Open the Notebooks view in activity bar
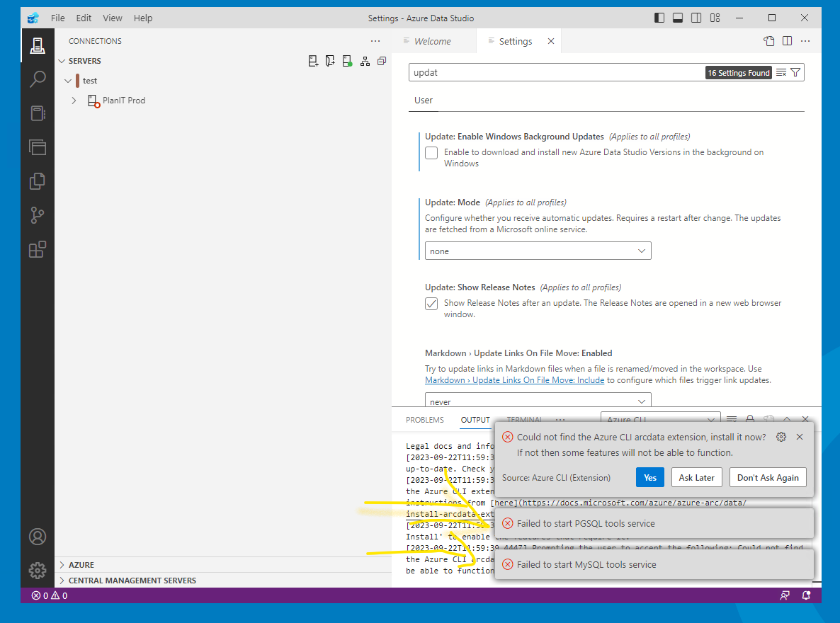Screen dimensions: 840x623 [x=38, y=113]
